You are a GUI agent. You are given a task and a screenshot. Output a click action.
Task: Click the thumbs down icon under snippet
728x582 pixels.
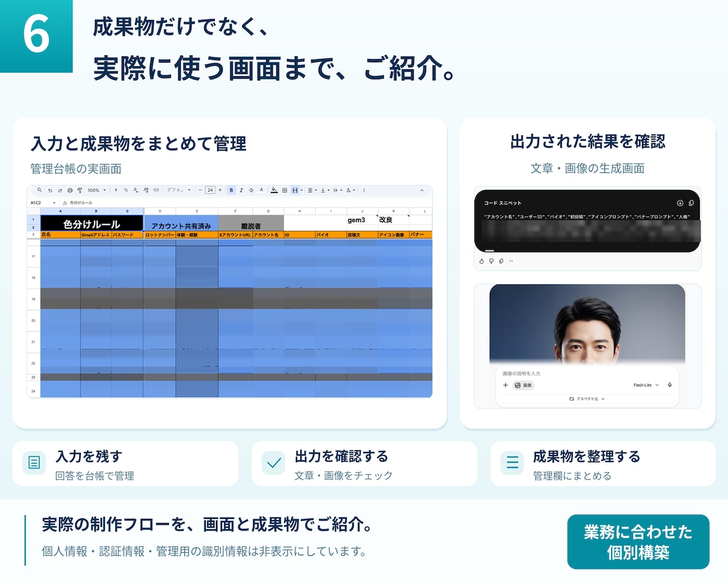click(491, 261)
